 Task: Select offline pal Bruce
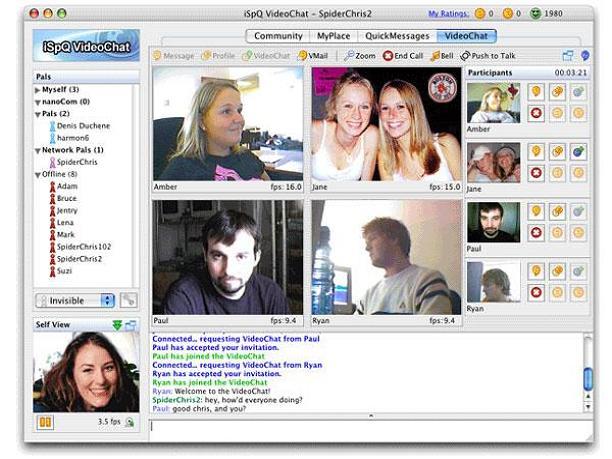pos(63,198)
